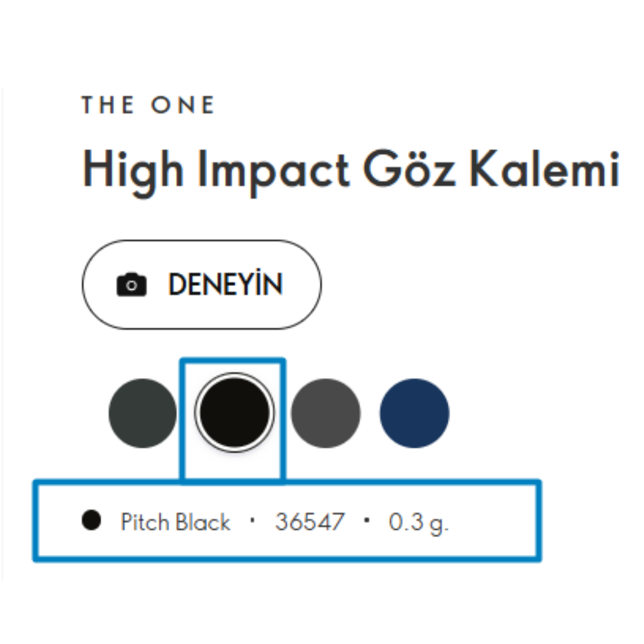The image size is (644, 644).
Task: Click the word Göz in the product title
Action: coord(409,170)
